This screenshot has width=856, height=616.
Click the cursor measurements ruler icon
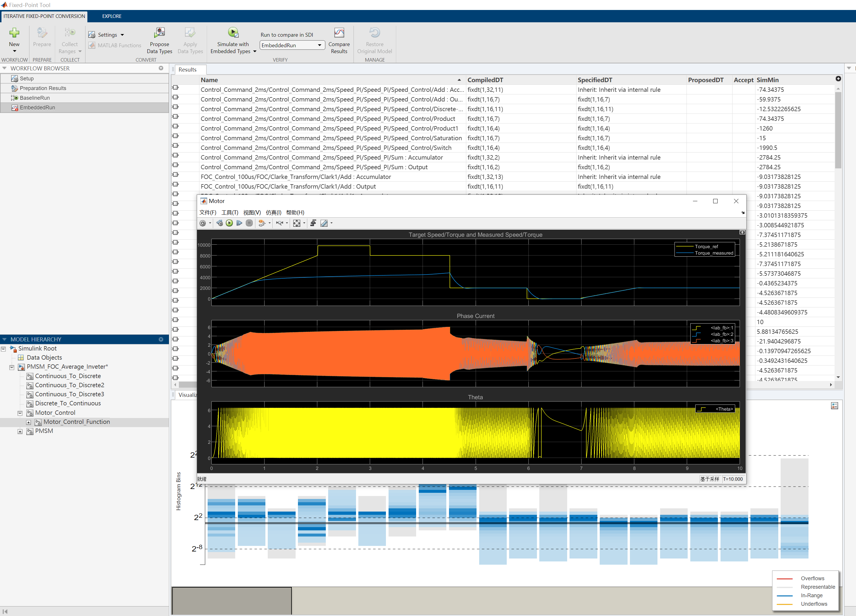click(x=324, y=223)
